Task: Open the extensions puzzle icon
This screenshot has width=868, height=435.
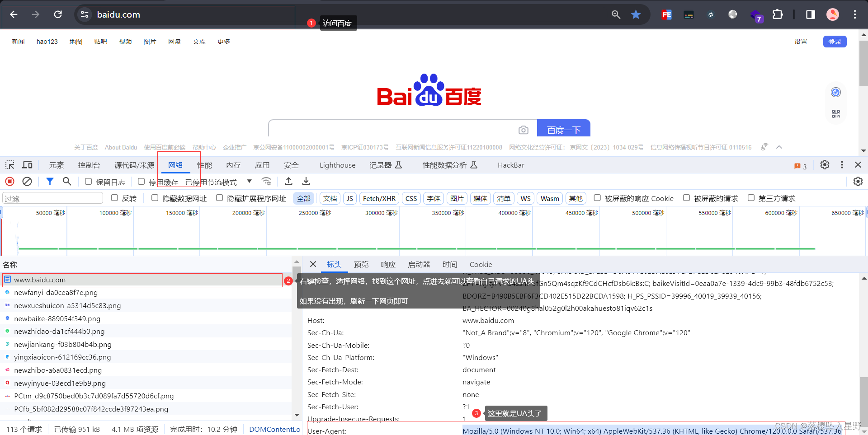Action: pos(778,14)
